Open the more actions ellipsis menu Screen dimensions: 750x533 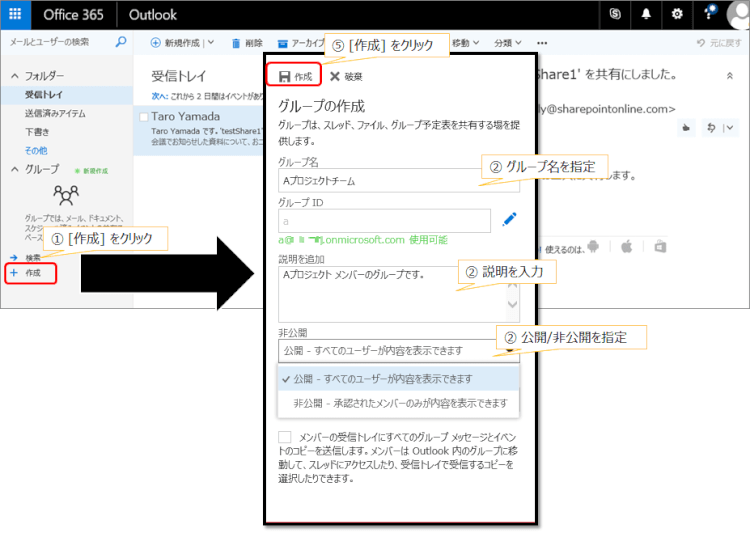coord(542,43)
